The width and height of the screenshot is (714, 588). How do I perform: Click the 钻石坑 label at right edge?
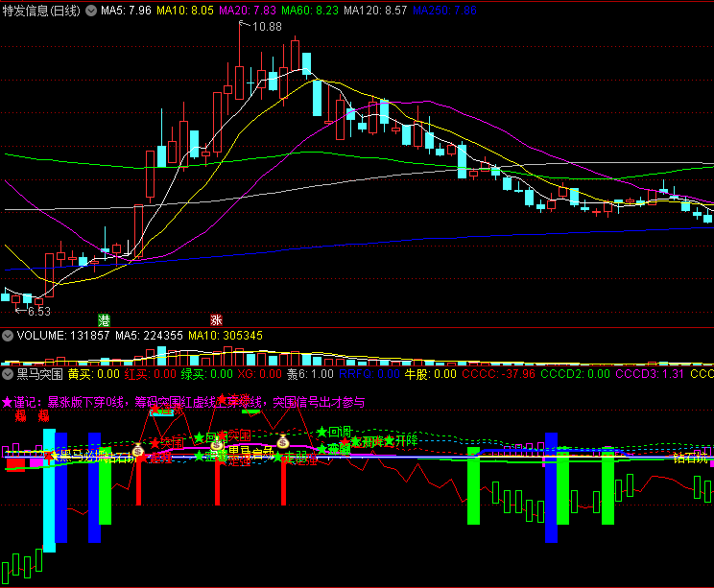click(690, 458)
